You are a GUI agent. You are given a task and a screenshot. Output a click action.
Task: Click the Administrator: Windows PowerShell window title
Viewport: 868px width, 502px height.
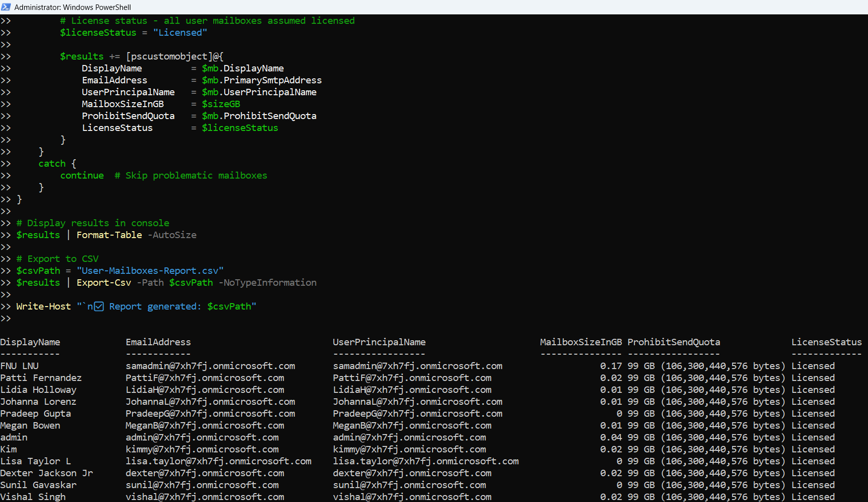pyautogui.click(x=72, y=7)
